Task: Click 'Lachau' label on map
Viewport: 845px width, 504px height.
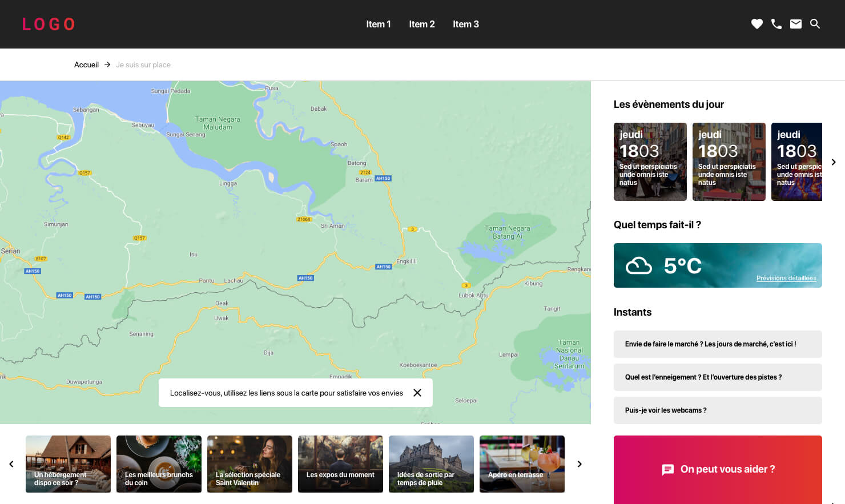Action: point(234,280)
